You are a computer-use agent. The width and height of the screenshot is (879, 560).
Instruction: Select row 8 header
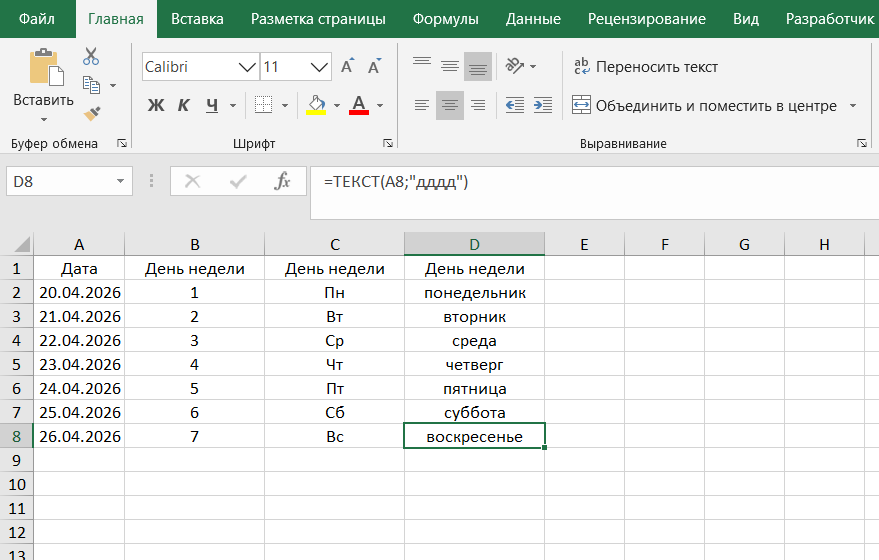(x=16, y=436)
